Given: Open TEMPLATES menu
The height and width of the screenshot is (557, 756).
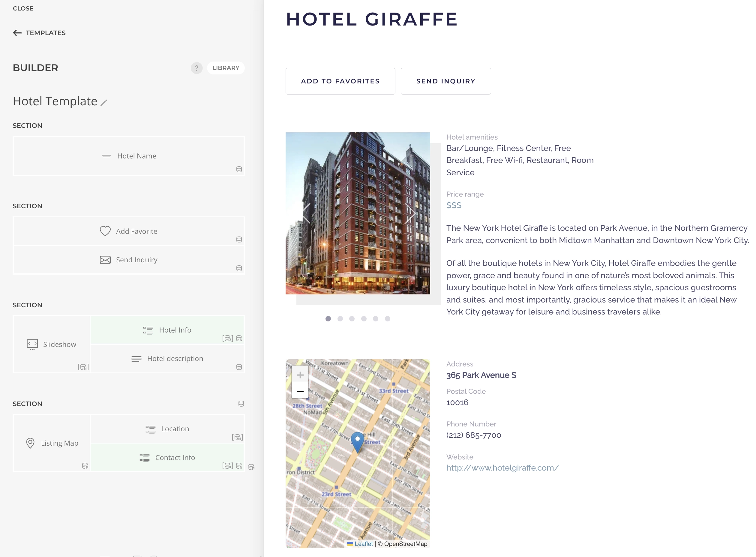Looking at the screenshot, I should [x=39, y=33].
